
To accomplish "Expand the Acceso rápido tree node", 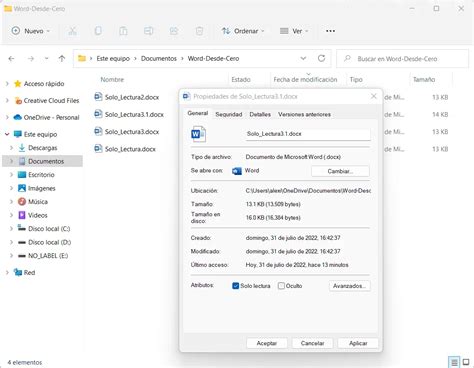I will 7,84.
